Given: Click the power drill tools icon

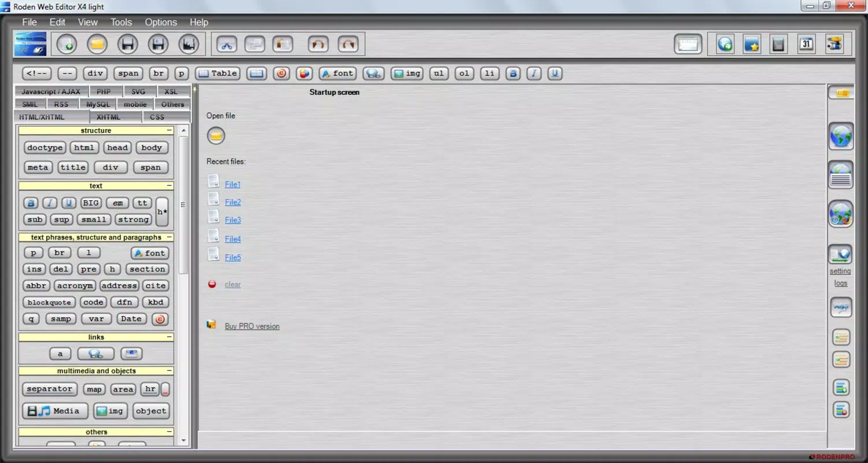Looking at the screenshot, I should pyautogui.click(x=834, y=44).
